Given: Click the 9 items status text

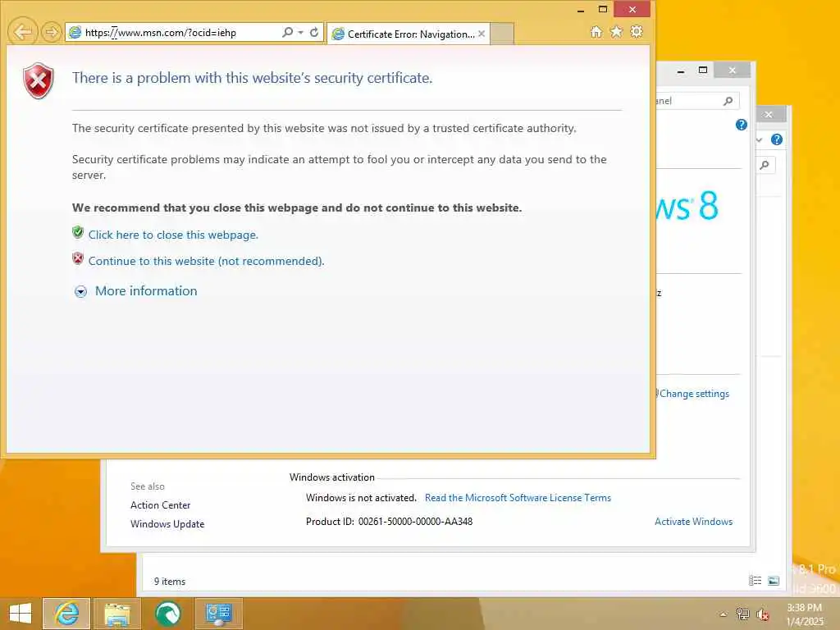Looking at the screenshot, I should pyautogui.click(x=170, y=582).
